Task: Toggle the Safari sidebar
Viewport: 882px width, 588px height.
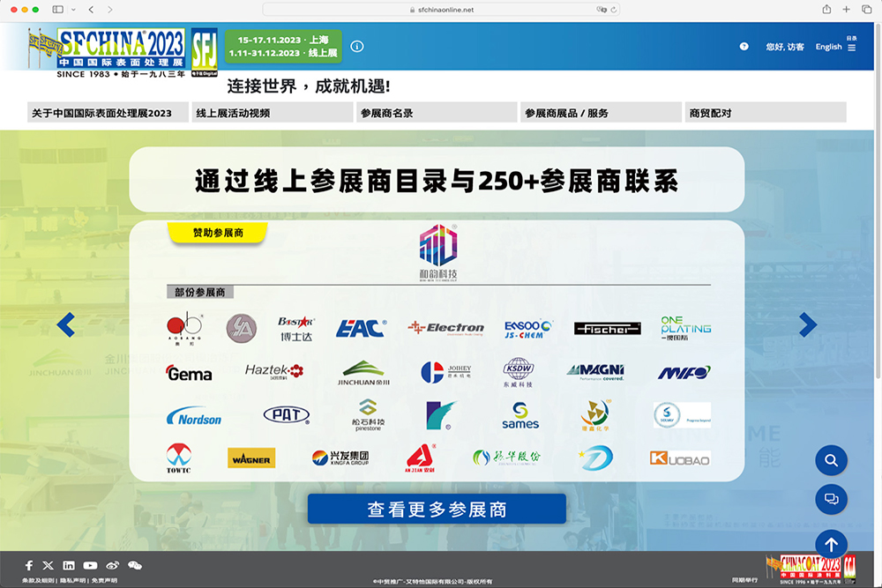Action: (x=57, y=10)
